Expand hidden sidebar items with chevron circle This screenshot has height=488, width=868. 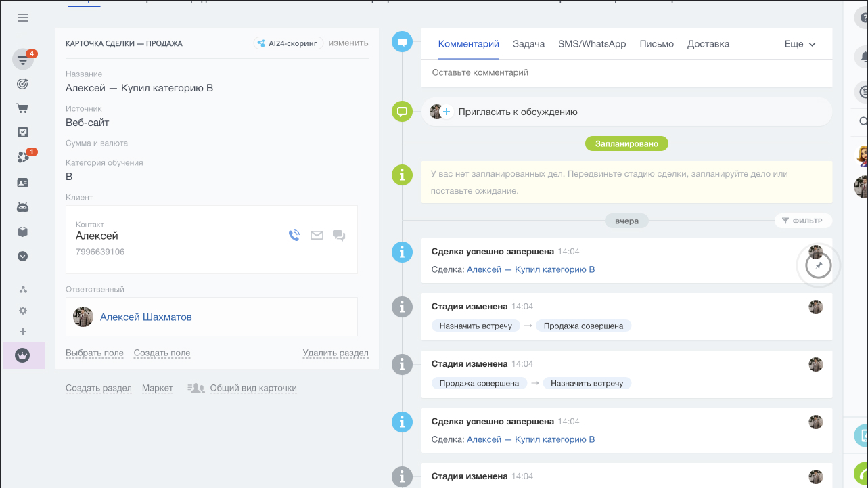pyautogui.click(x=23, y=257)
